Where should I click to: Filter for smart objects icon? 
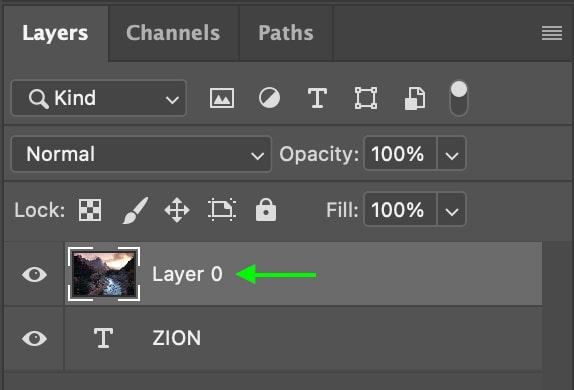[x=415, y=98]
